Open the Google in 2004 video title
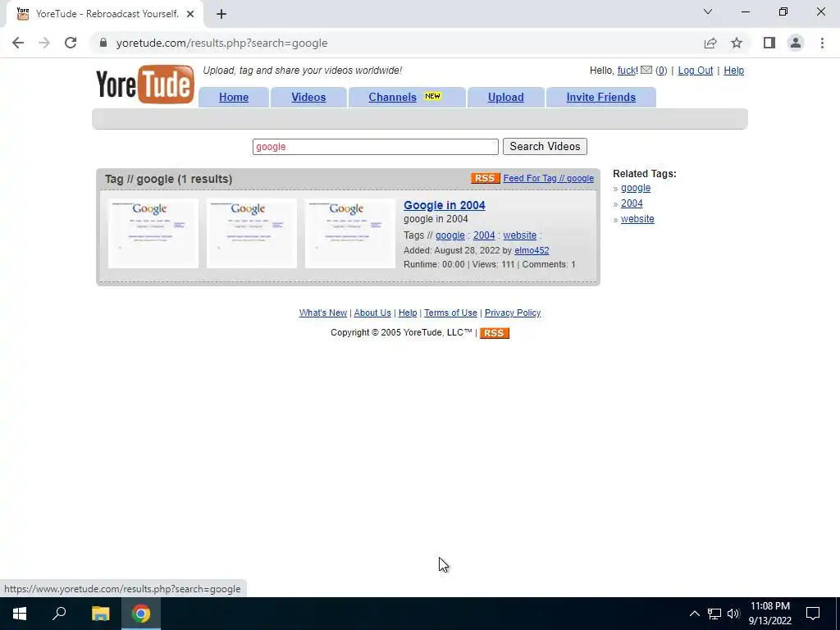The width and height of the screenshot is (840, 630). tap(445, 205)
